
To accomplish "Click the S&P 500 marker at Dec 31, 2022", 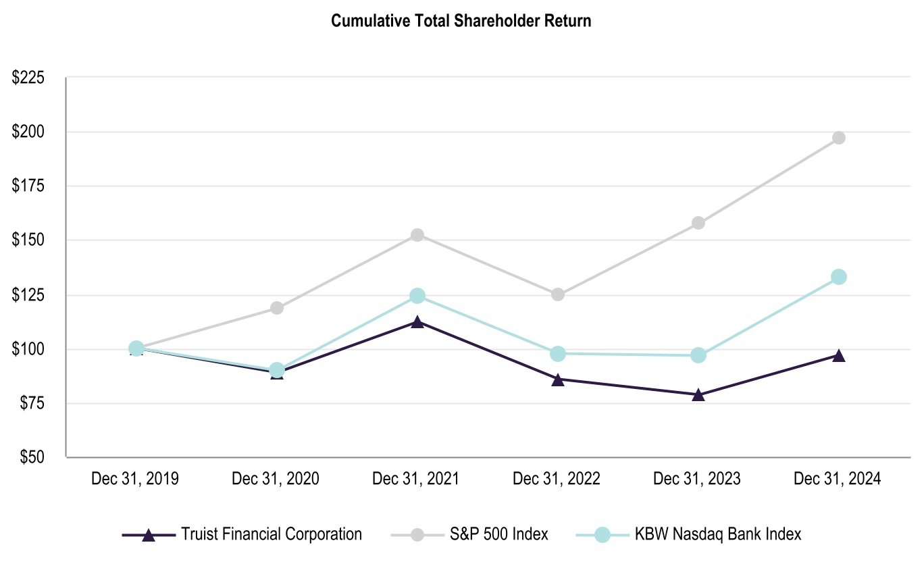I will click(x=558, y=294).
